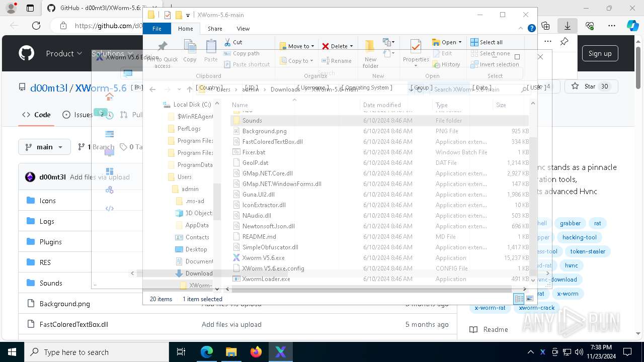Open the code brackets icon in XWorm sidebar
Viewport: 644px width, 362px height.
coord(109,208)
